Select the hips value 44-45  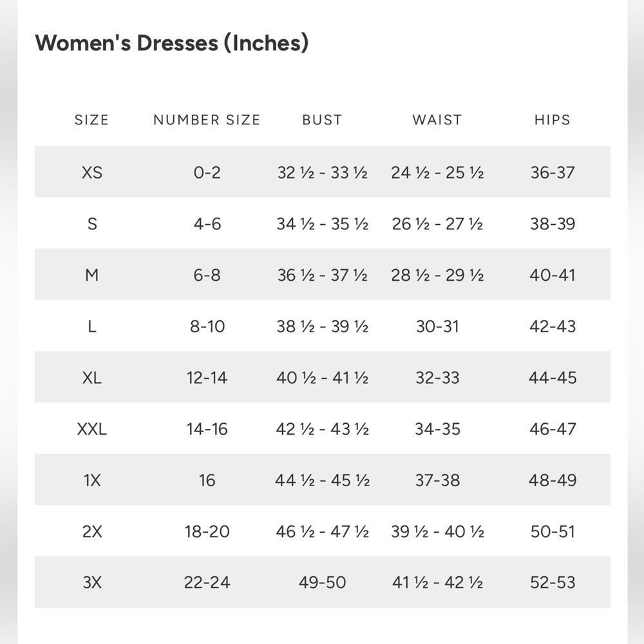(553, 377)
